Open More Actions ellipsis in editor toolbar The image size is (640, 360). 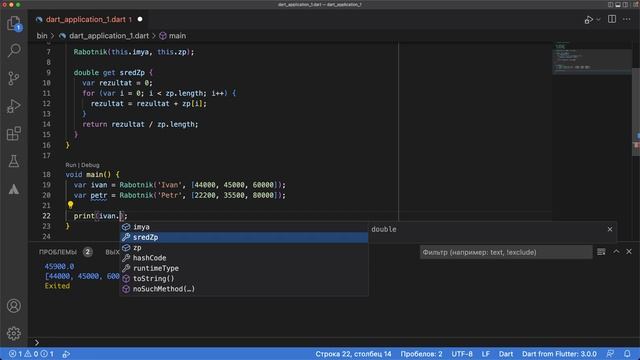[x=627, y=19]
